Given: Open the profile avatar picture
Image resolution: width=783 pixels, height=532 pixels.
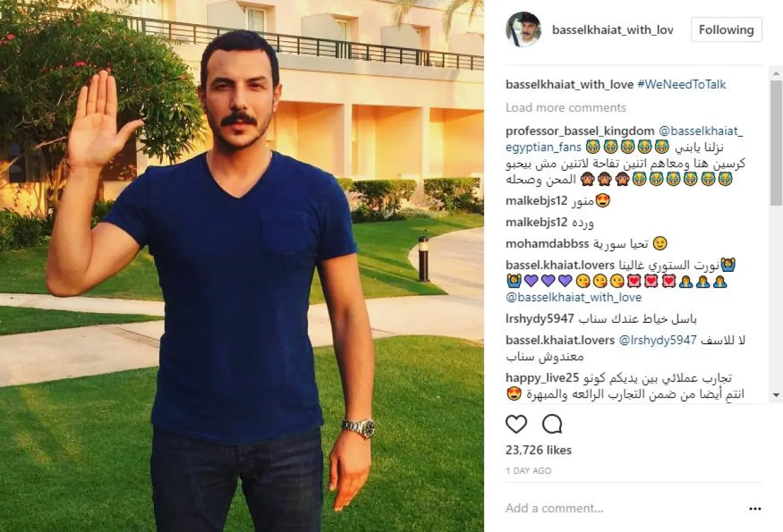Looking at the screenshot, I should point(523,29).
